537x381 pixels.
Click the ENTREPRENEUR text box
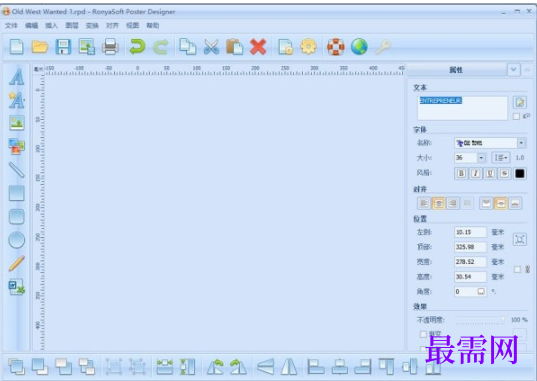click(462, 108)
